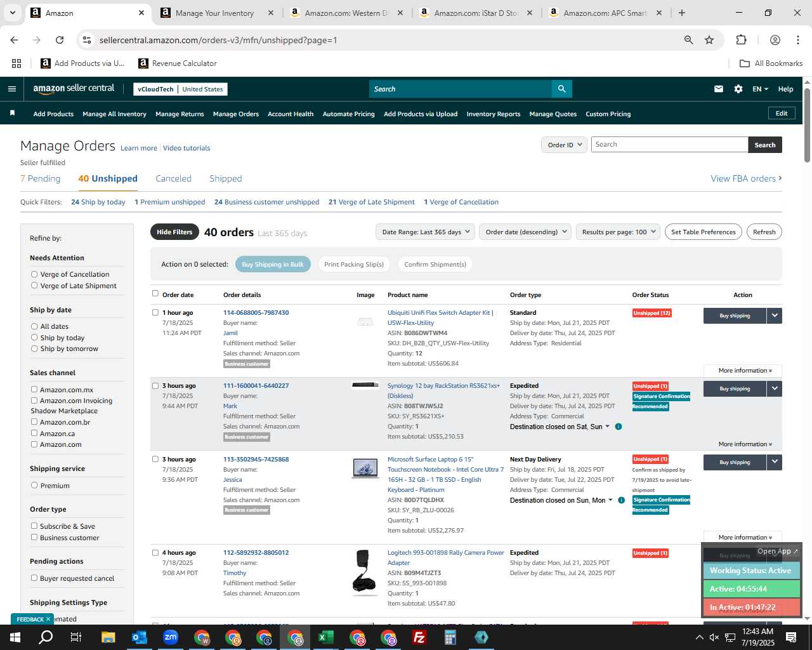This screenshot has width=812, height=650.
Task: Select Ship by tomorrow radio button
Action: click(x=34, y=348)
